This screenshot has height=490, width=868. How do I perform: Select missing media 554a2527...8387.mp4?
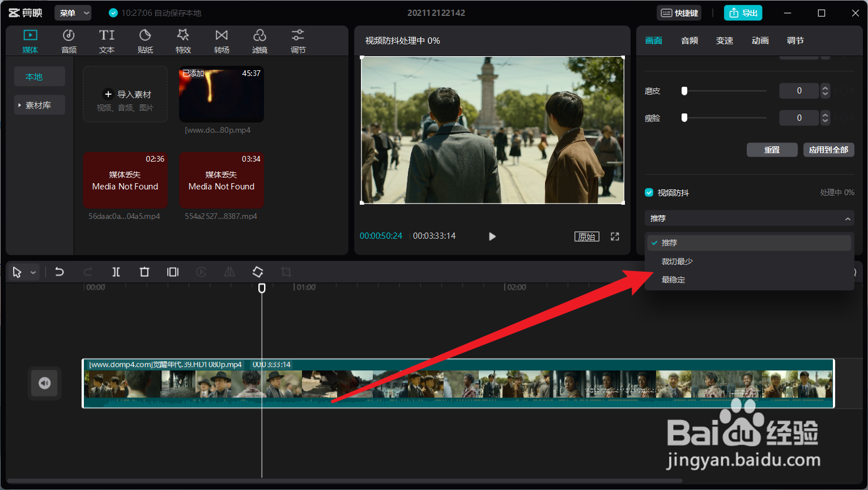click(222, 180)
